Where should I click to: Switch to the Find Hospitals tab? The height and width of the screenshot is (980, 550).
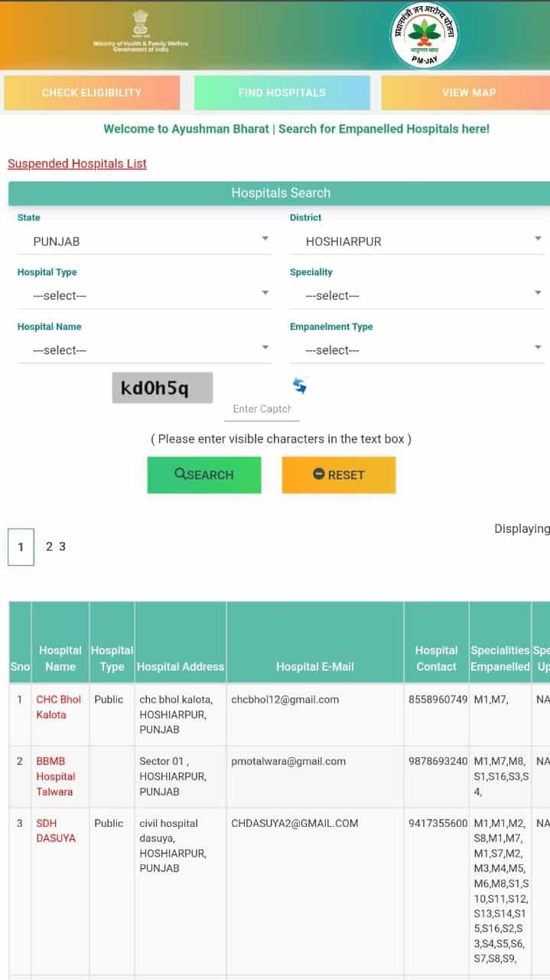(x=282, y=93)
